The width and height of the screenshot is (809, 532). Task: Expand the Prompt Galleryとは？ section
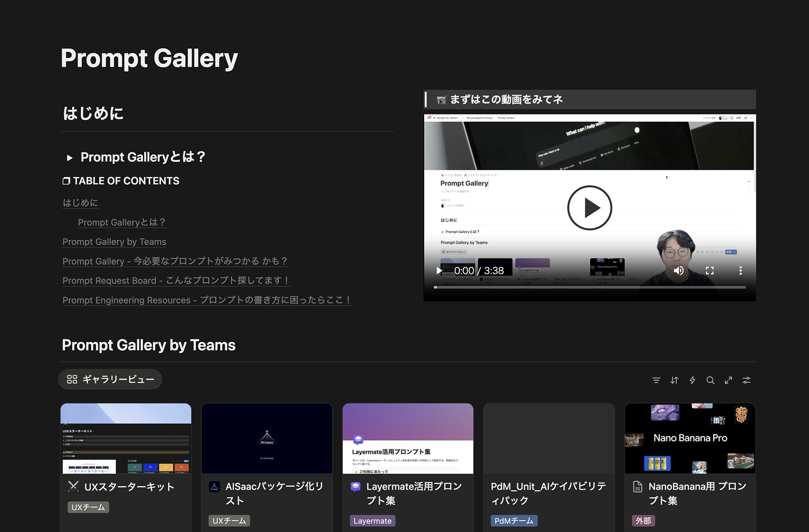coord(69,157)
